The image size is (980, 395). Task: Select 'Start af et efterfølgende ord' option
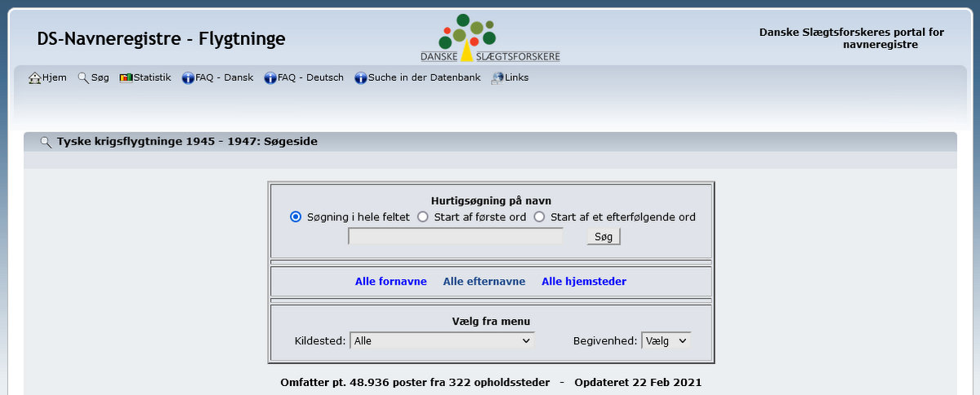pyautogui.click(x=539, y=217)
